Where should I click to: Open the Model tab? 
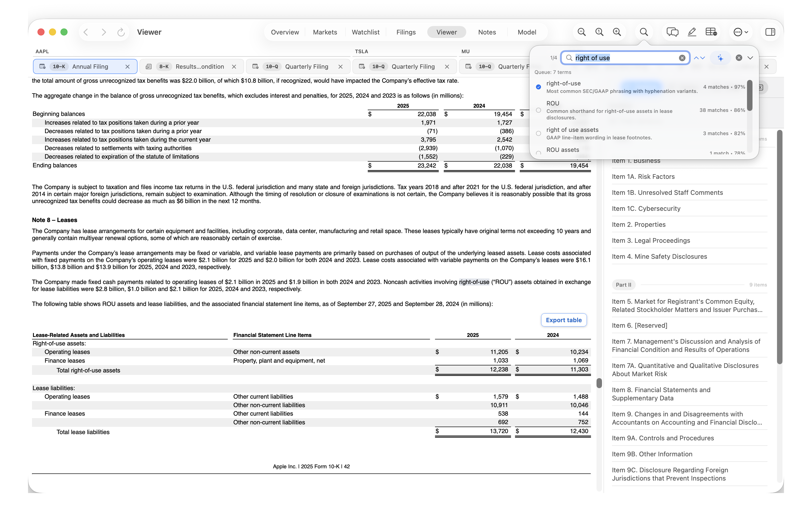527,32
